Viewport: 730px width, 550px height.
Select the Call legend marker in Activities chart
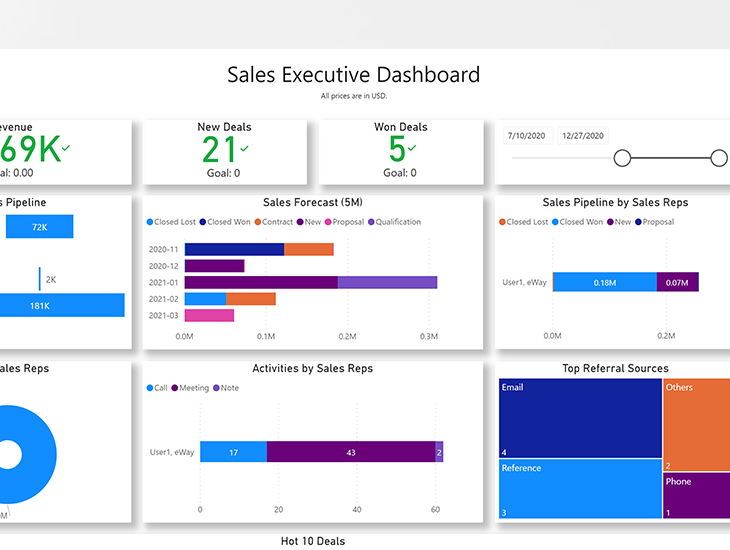[150, 388]
